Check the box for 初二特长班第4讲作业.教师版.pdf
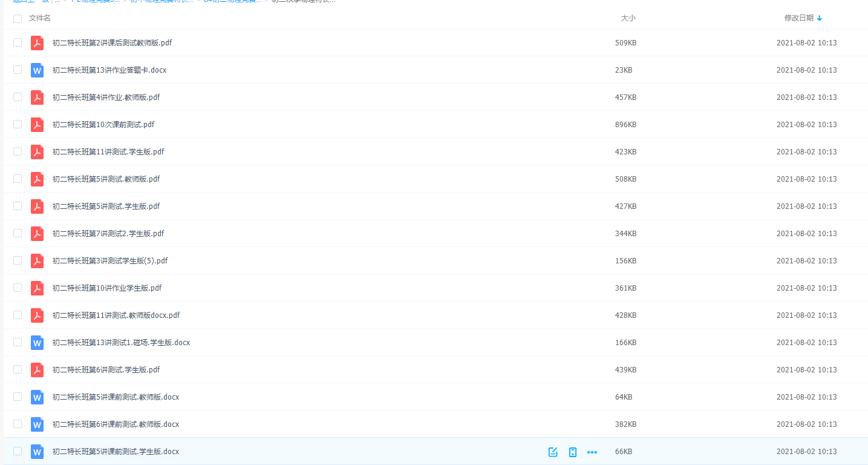The width and height of the screenshot is (868, 465). [18, 97]
